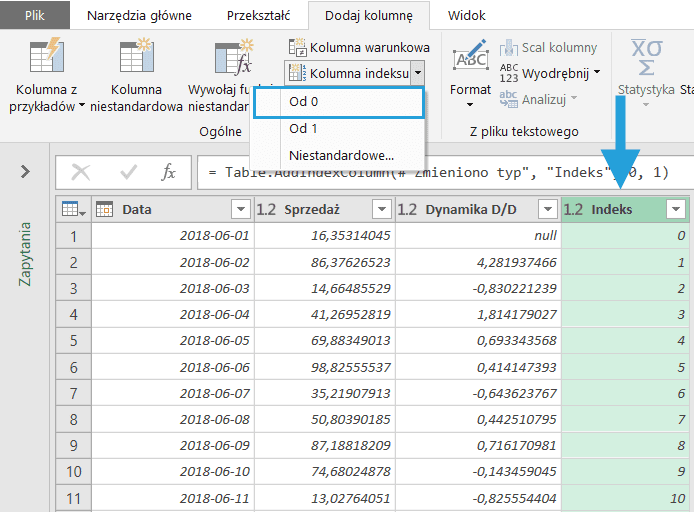The image size is (694, 512).
Task: Click the Kolumna niestandardowa icon
Action: pyautogui.click(x=136, y=58)
